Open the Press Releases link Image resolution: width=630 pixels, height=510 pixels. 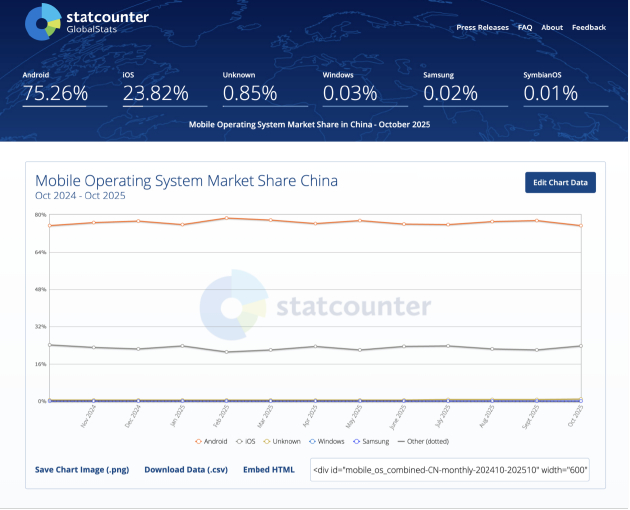[x=482, y=27]
